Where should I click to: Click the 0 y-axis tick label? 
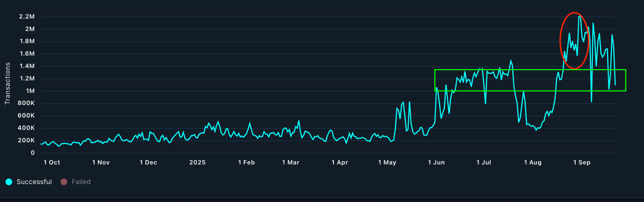click(33, 153)
